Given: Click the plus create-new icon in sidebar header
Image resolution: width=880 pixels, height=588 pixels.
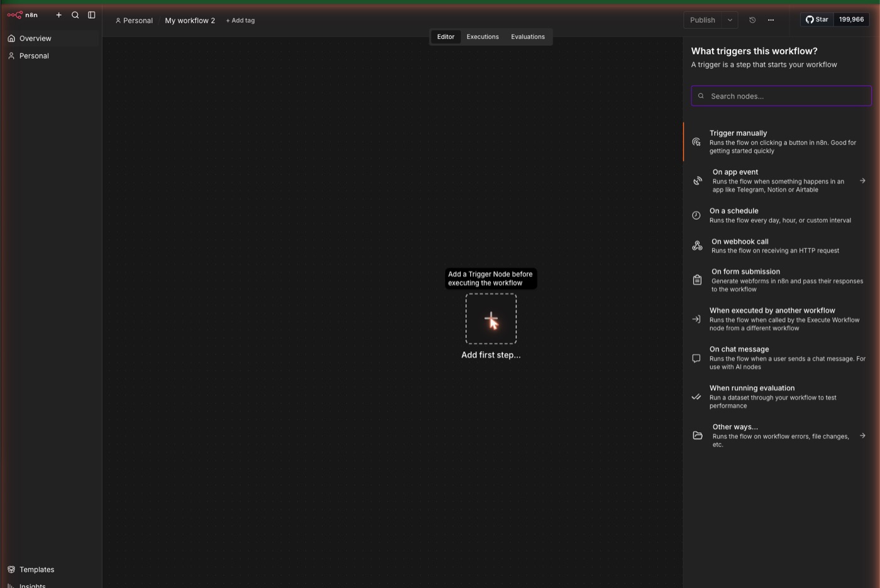Looking at the screenshot, I should [x=59, y=15].
